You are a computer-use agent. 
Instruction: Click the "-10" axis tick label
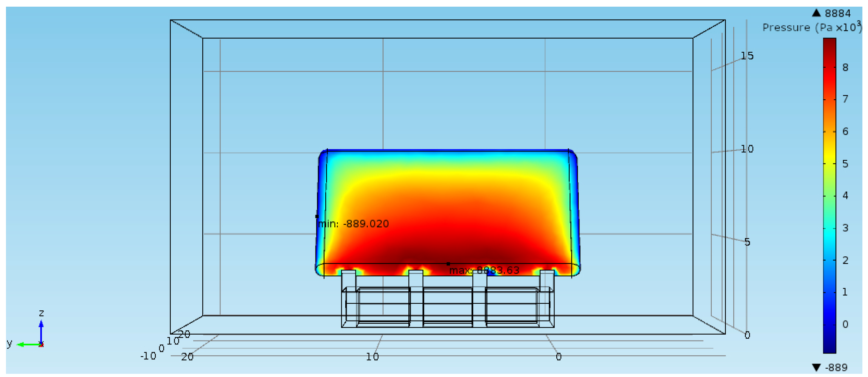click(148, 356)
